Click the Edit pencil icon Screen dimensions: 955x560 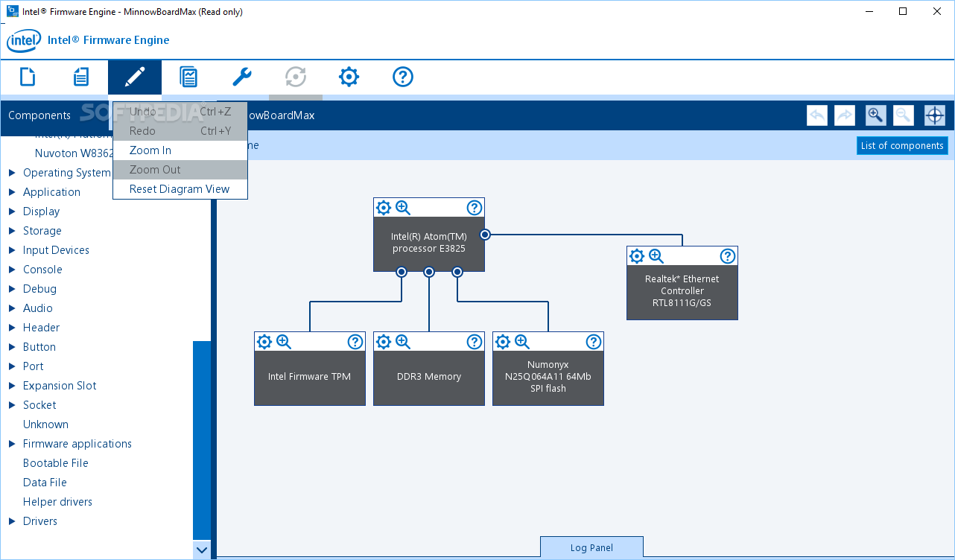point(135,77)
